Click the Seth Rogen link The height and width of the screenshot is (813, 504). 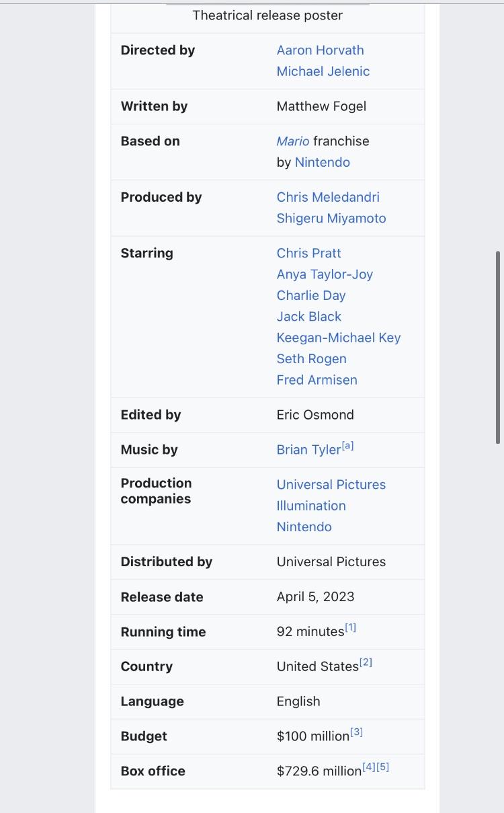(x=312, y=358)
